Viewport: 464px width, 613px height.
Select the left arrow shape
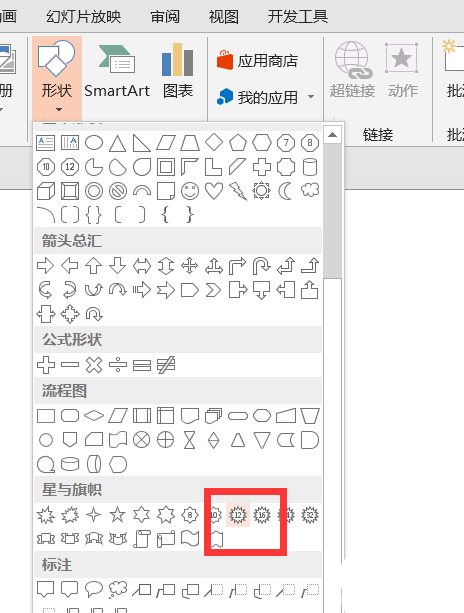(70, 266)
